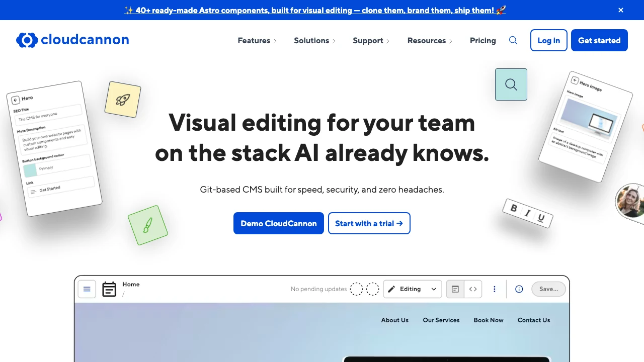Click the italic I formatting icon
Screen dimensions: 644x362
[x=527, y=213]
